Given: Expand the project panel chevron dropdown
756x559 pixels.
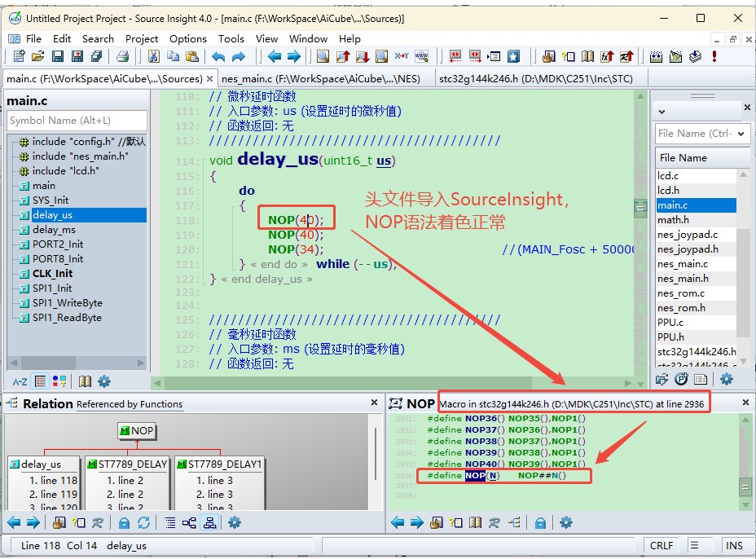Looking at the screenshot, I should point(662,112).
